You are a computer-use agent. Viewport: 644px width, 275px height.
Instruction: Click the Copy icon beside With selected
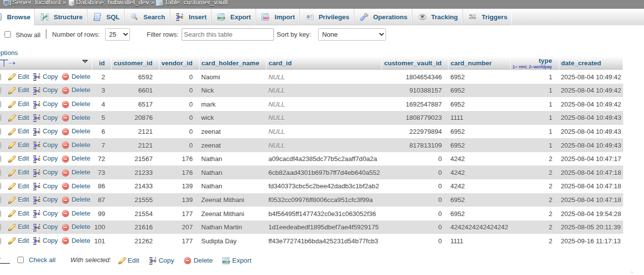pyautogui.click(x=153, y=261)
